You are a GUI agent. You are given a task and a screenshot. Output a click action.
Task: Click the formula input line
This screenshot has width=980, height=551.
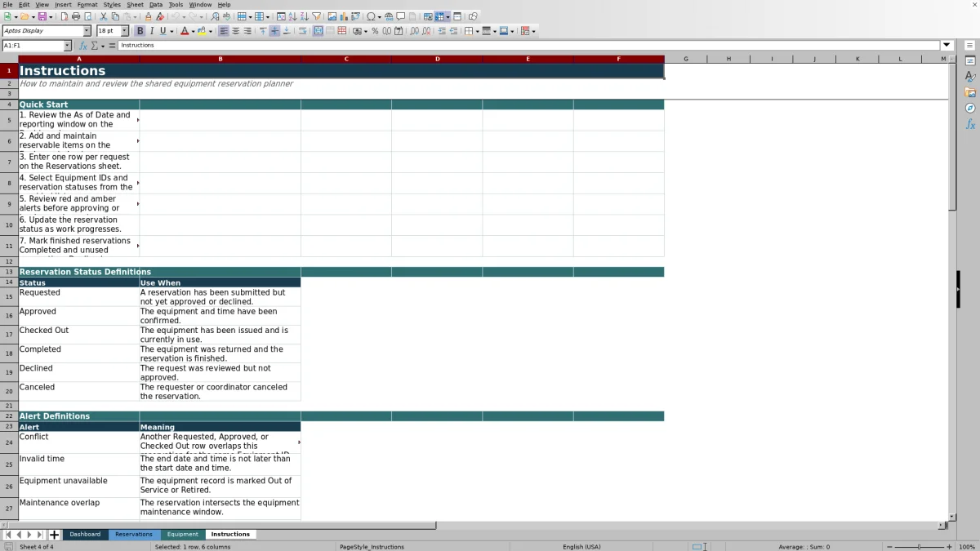click(x=529, y=46)
